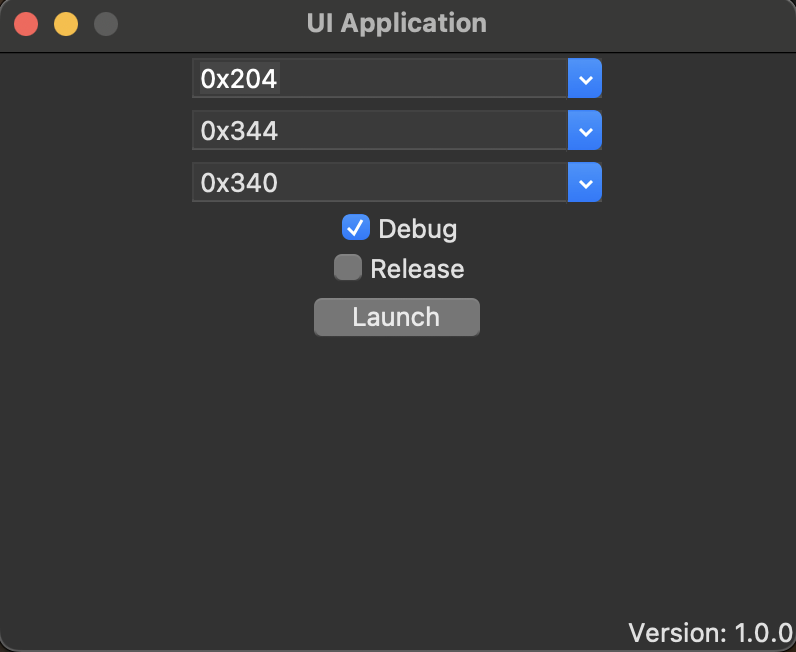Image resolution: width=796 pixels, height=652 pixels.
Task: Focus the 0x344 text field
Action: 380,130
